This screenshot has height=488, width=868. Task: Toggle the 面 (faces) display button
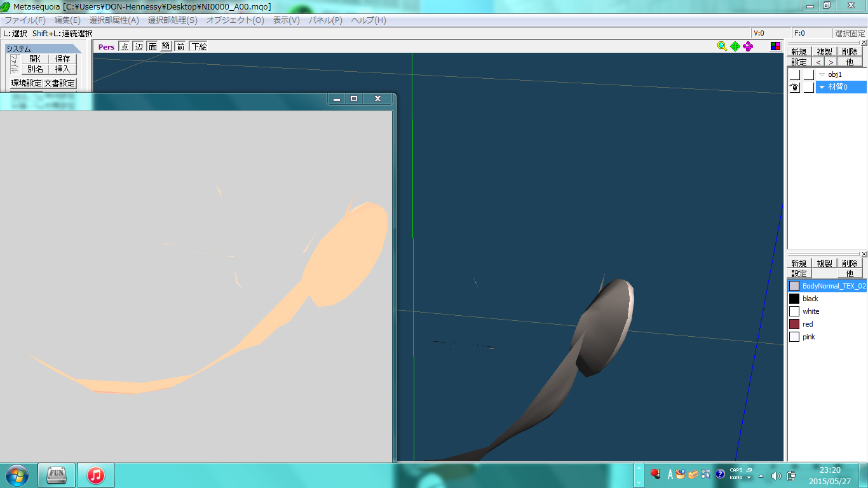pyautogui.click(x=153, y=46)
